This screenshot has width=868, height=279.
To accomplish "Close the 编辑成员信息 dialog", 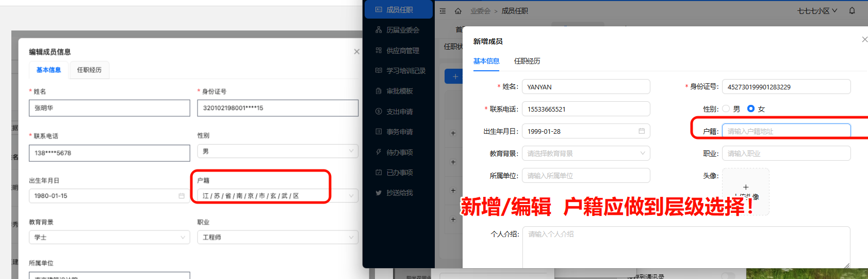I will [356, 52].
